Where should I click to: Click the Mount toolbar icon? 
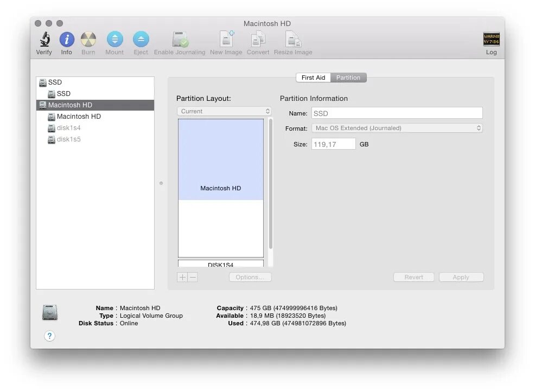114,40
